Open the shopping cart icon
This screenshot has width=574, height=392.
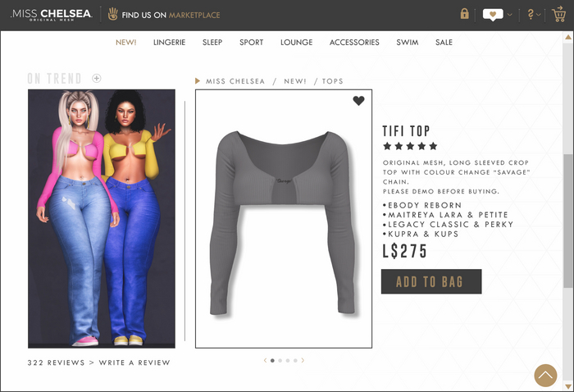coord(558,14)
